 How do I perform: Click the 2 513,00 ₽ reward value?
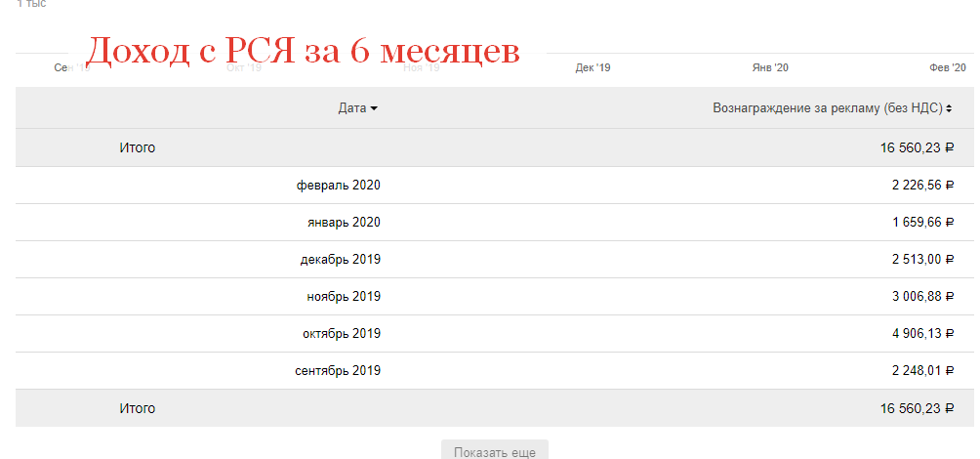[x=923, y=259]
